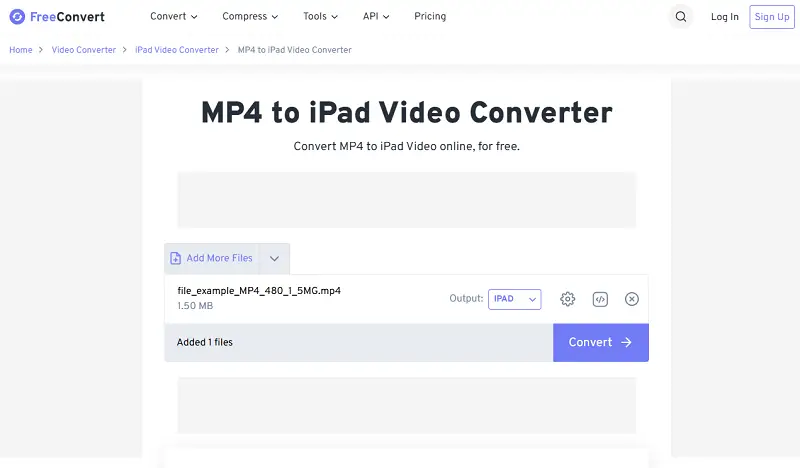Click the 1.50 MB file size text
The image size is (800, 468).
[x=195, y=306]
